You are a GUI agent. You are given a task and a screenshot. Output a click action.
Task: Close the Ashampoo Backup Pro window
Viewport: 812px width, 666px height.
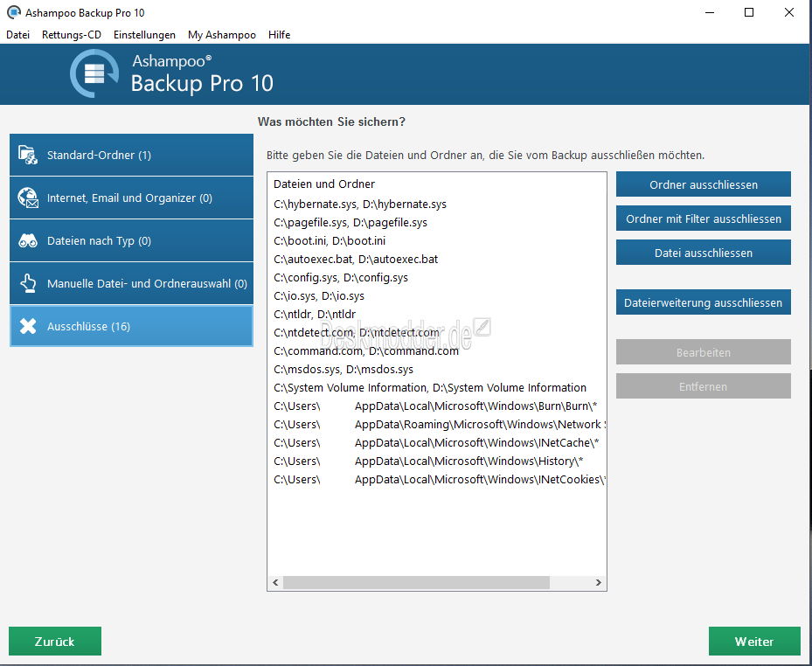click(788, 12)
